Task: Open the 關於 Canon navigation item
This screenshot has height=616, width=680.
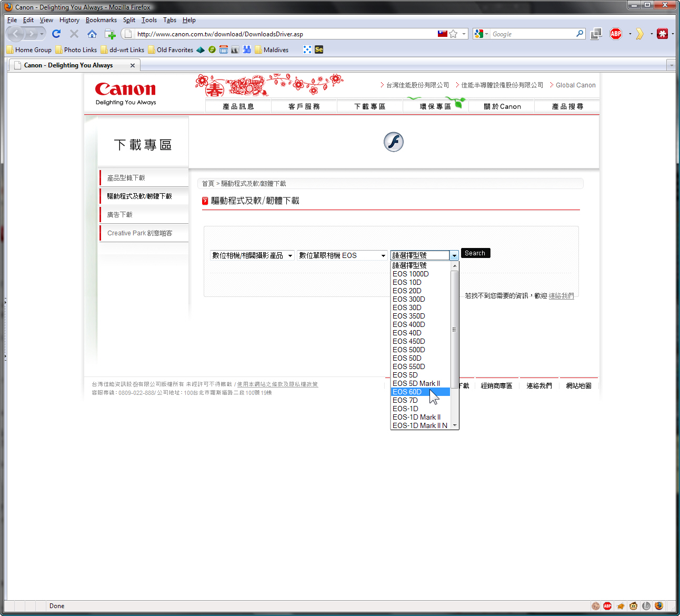Action: pyautogui.click(x=502, y=106)
